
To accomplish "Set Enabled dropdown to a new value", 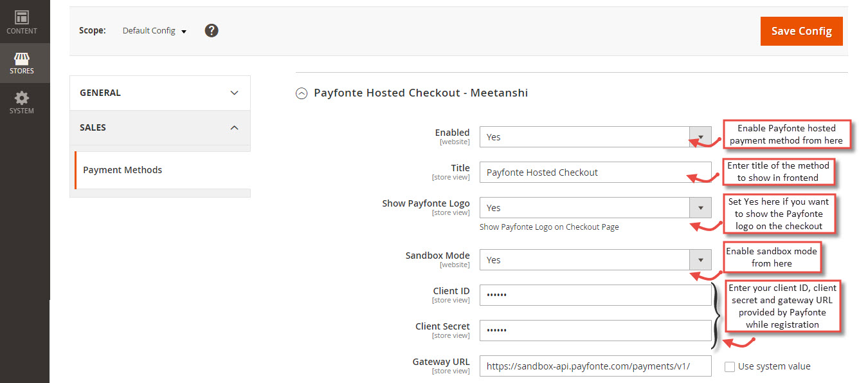I will (x=701, y=136).
